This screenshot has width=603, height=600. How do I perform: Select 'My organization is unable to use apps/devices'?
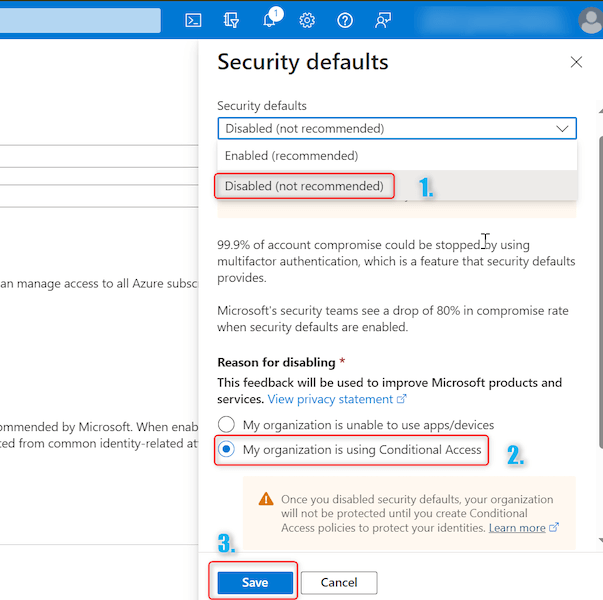click(227, 424)
